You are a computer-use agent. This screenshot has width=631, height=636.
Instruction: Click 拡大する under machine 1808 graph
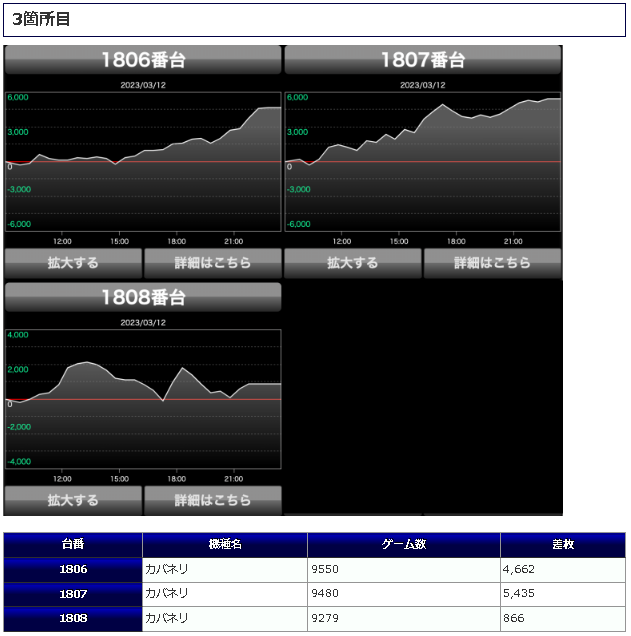(x=73, y=500)
